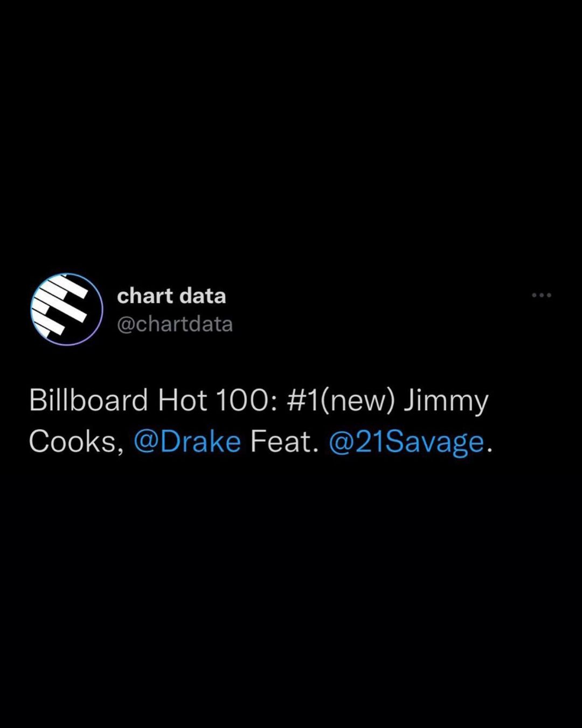This screenshot has width=582, height=728.
Task: Click the word "Feat." between the mentions
Action: click(x=282, y=442)
